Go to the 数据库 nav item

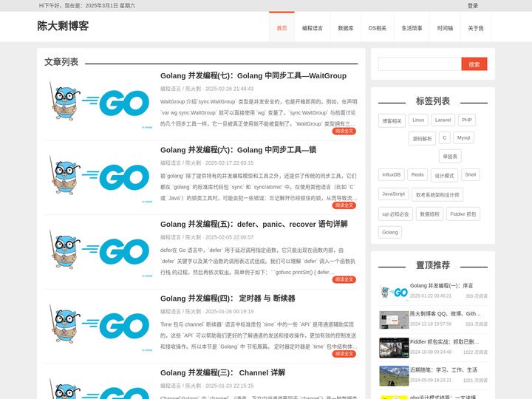coord(345,28)
